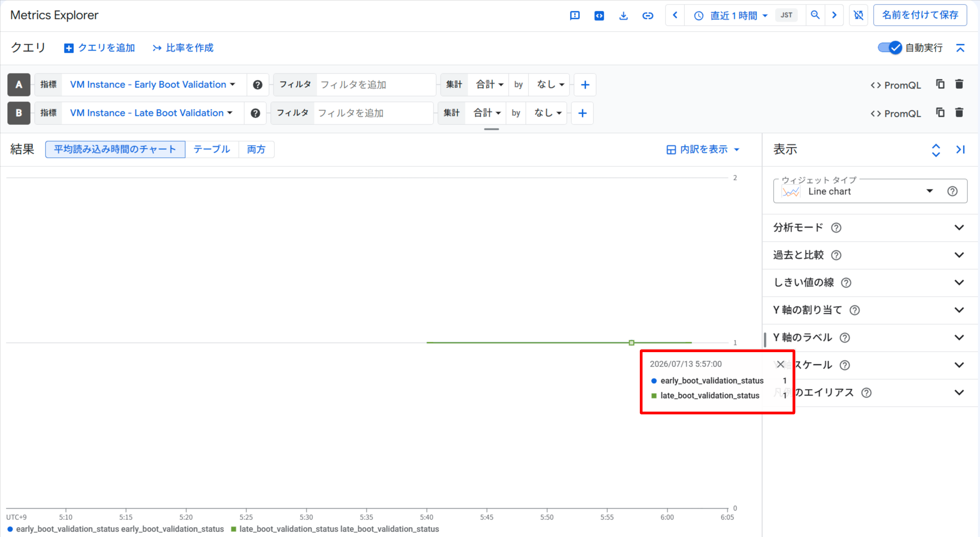
Task: Click the zoom reset magnifier icon
Action: click(815, 15)
